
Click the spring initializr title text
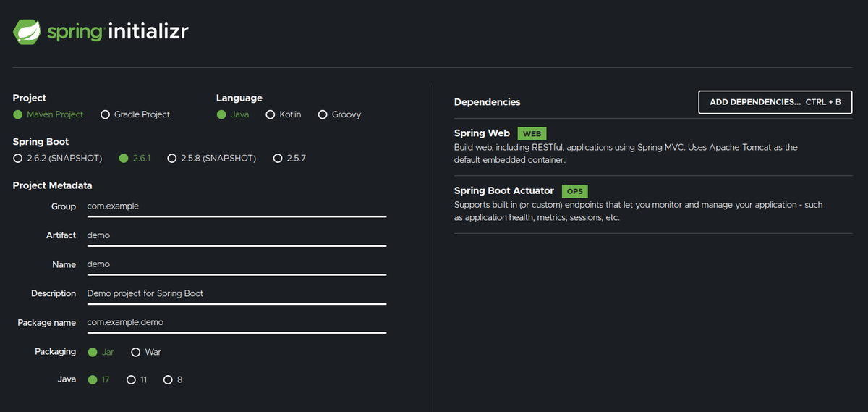point(118,32)
